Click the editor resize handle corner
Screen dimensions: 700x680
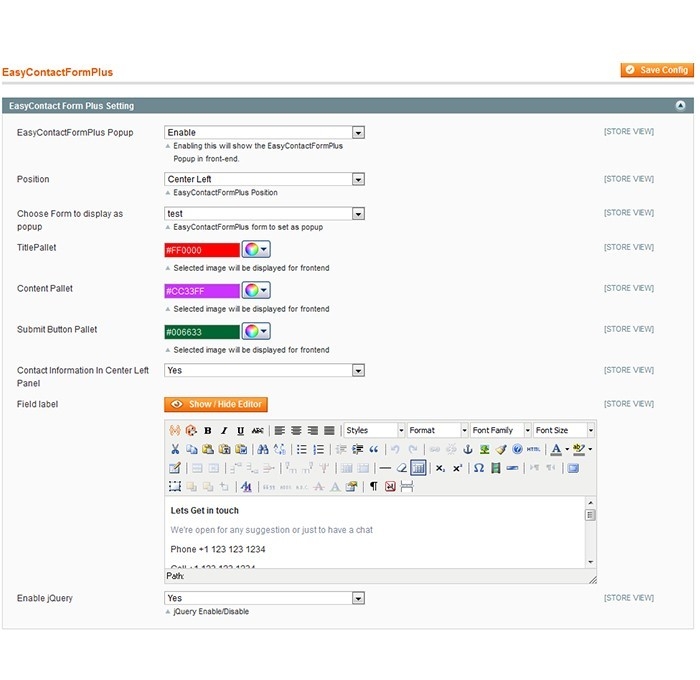592,580
